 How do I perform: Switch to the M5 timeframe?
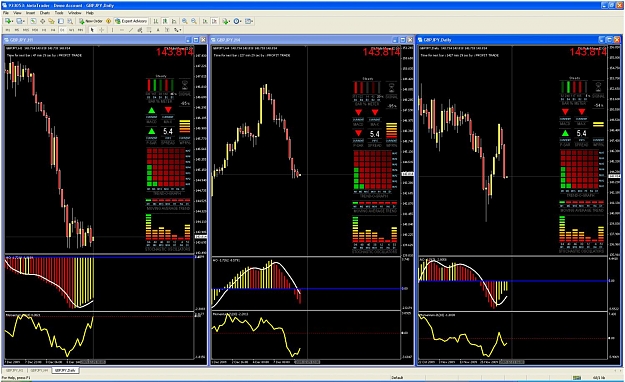(17, 30)
